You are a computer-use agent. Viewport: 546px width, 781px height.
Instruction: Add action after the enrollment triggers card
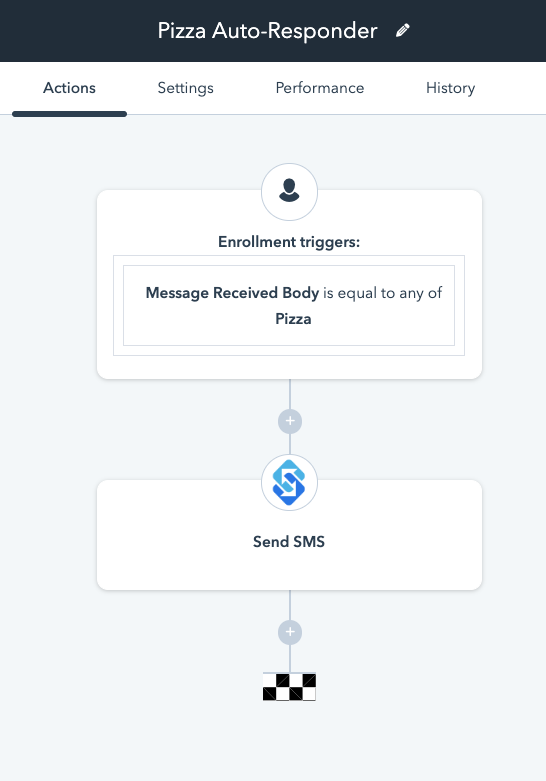(290, 421)
